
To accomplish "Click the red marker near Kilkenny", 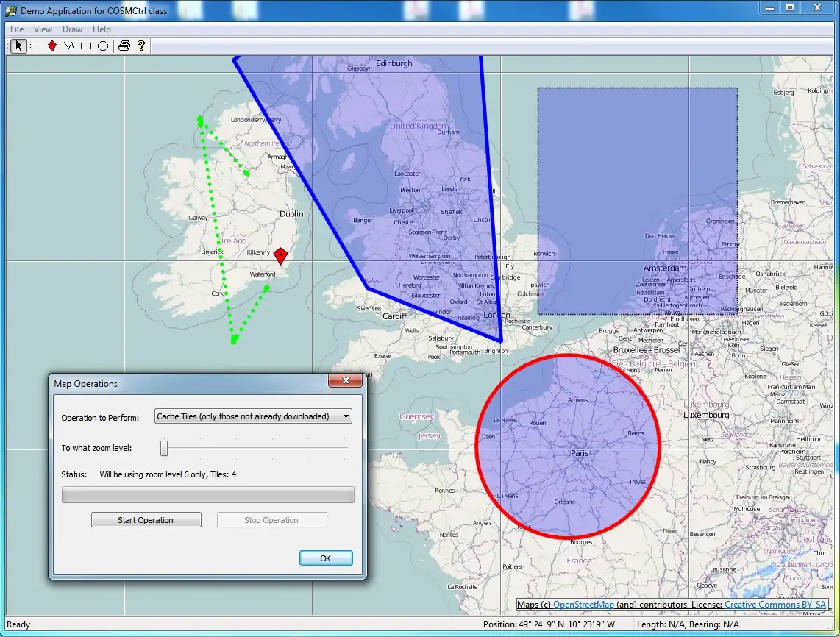I will pyautogui.click(x=280, y=255).
